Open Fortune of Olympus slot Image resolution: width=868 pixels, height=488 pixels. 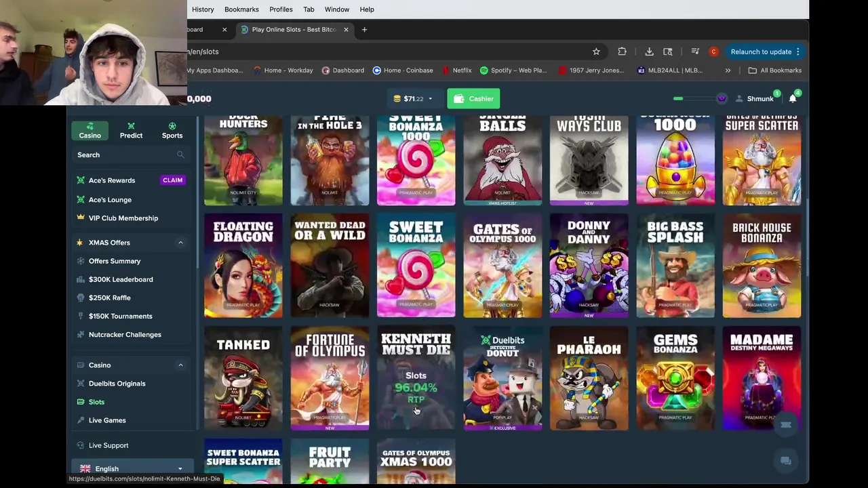coord(330,378)
